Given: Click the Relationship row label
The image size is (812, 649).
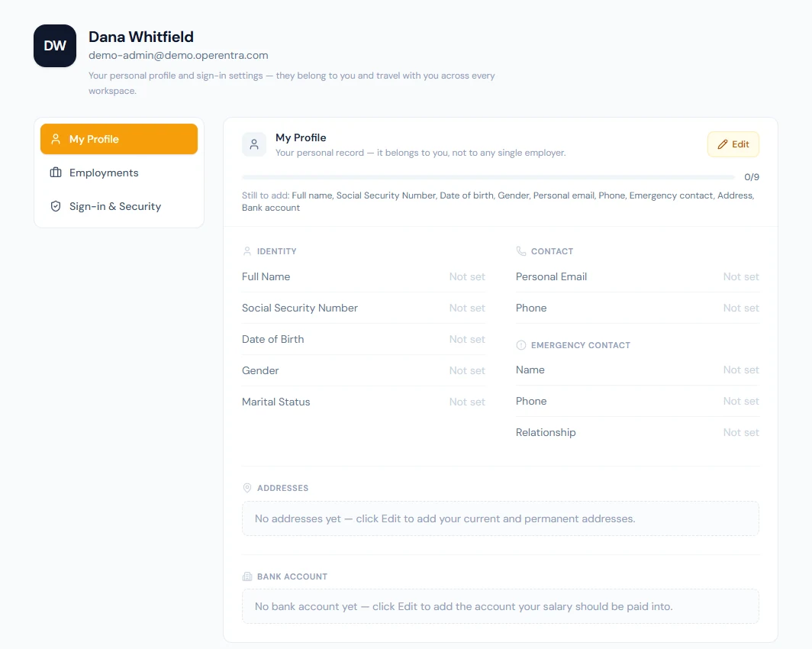Looking at the screenshot, I should [x=546, y=432].
